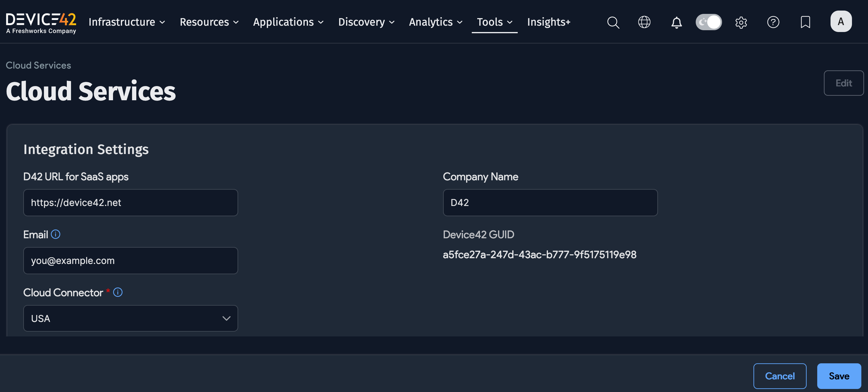868x392 pixels.
Task: Open saved bookmarks icon
Action: pos(805,22)
